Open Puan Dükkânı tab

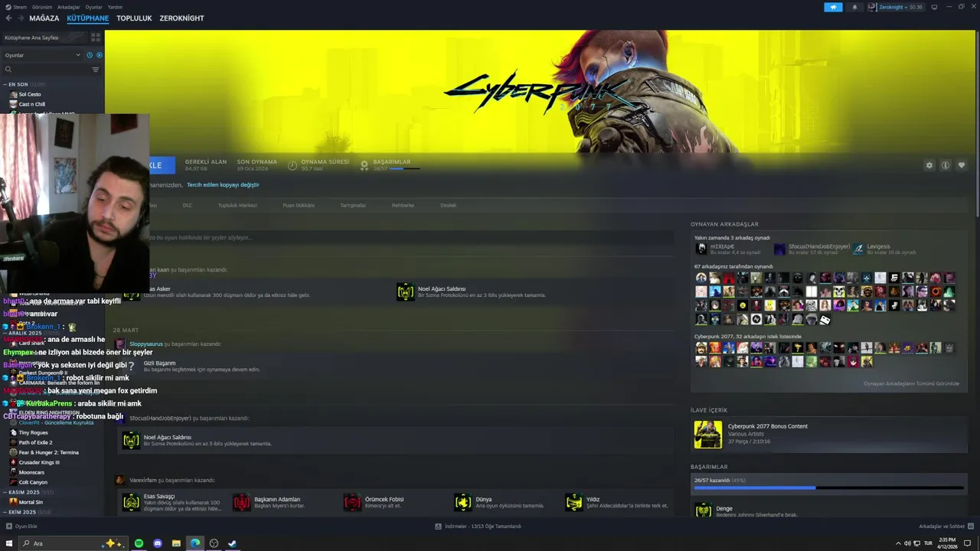click(x=299, y=205)
